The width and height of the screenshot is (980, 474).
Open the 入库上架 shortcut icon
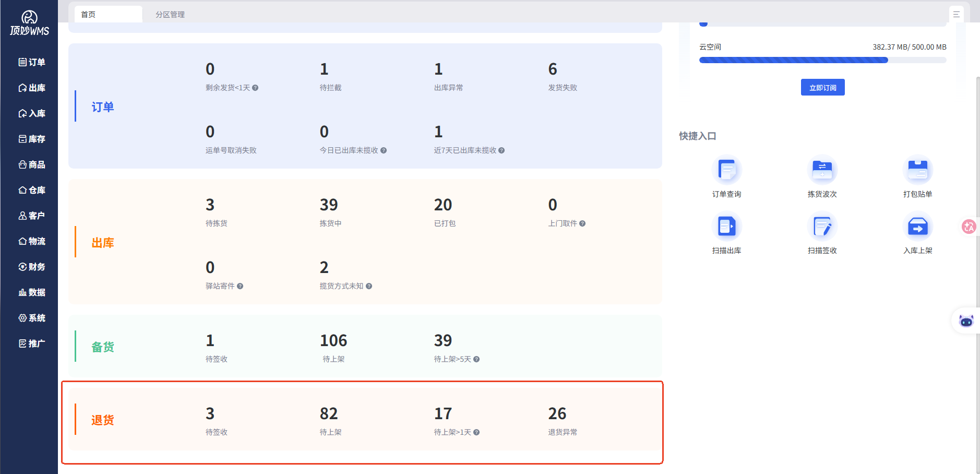pos(917,227)
